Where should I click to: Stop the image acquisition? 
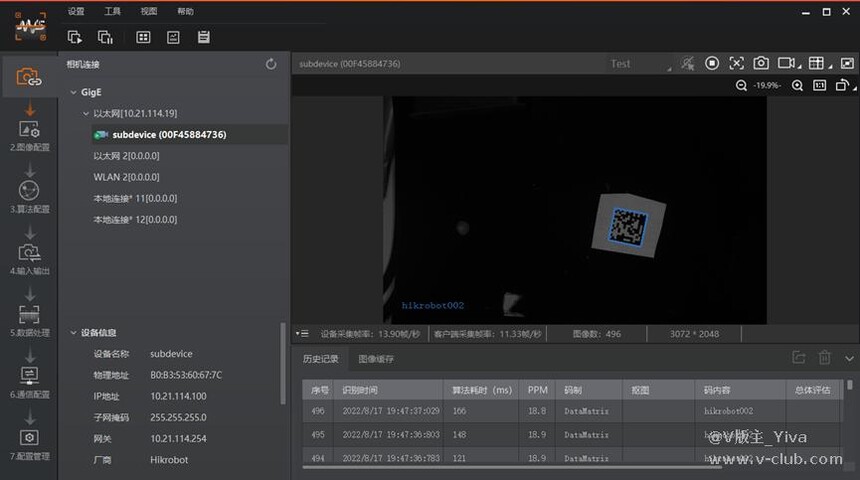(x=712, y=64)
